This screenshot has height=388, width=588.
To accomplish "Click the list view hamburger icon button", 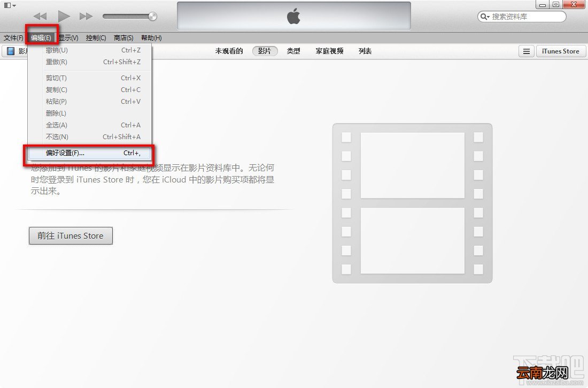I will point(527,51).
